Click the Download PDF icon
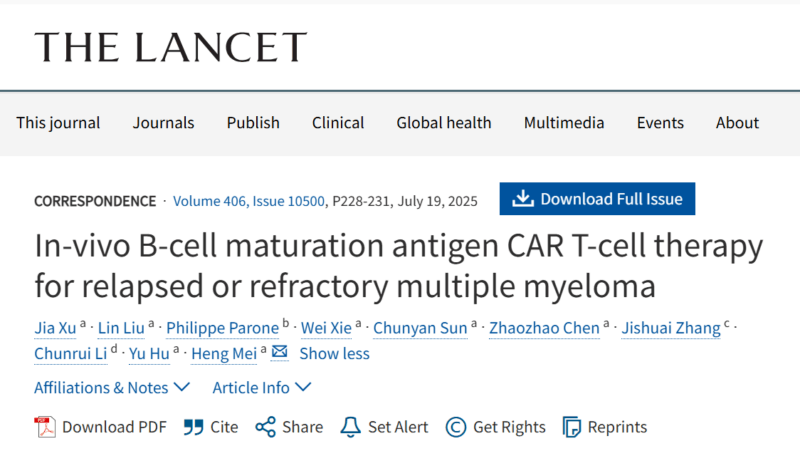The image size is (800, 451). point(45,427)
